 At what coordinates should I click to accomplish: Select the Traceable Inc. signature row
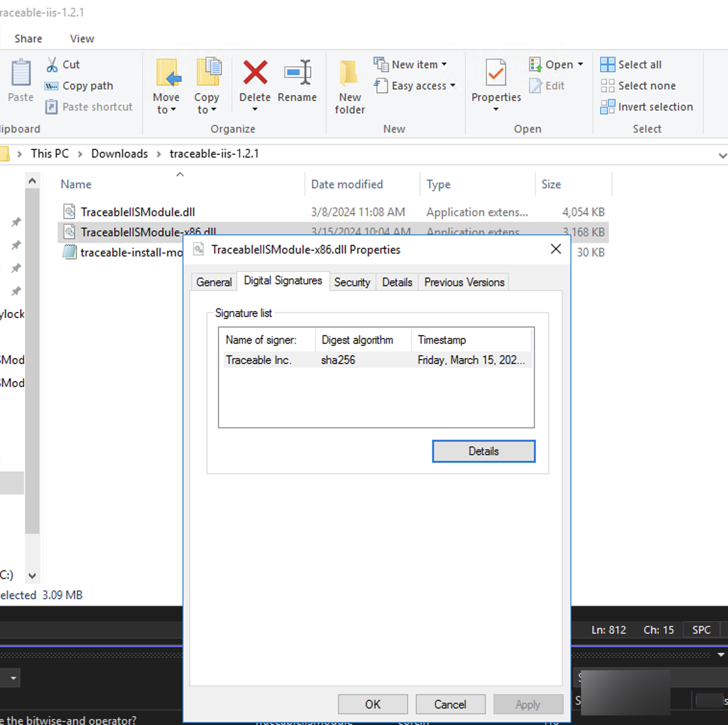pos(376,360)
